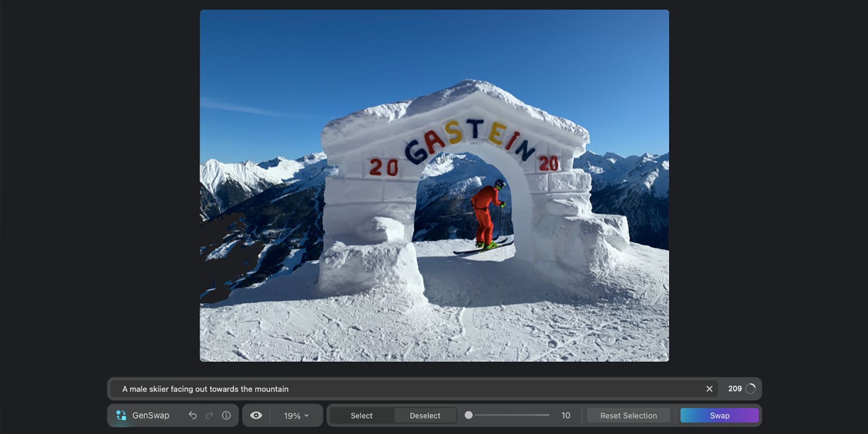
Task: Clear the prompt text with X
Action: 709,389
